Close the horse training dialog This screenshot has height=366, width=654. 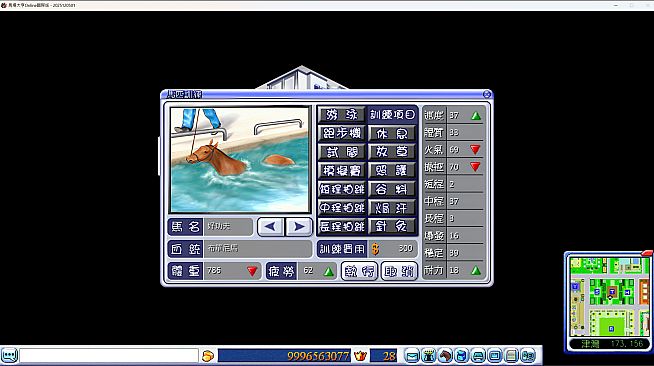[x=487, y=94]
